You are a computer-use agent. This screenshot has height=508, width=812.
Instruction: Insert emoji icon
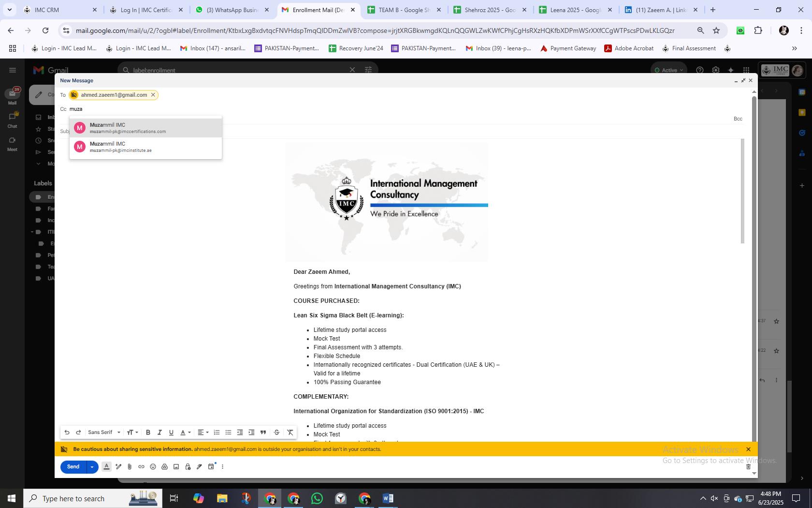tap(153, 467)
